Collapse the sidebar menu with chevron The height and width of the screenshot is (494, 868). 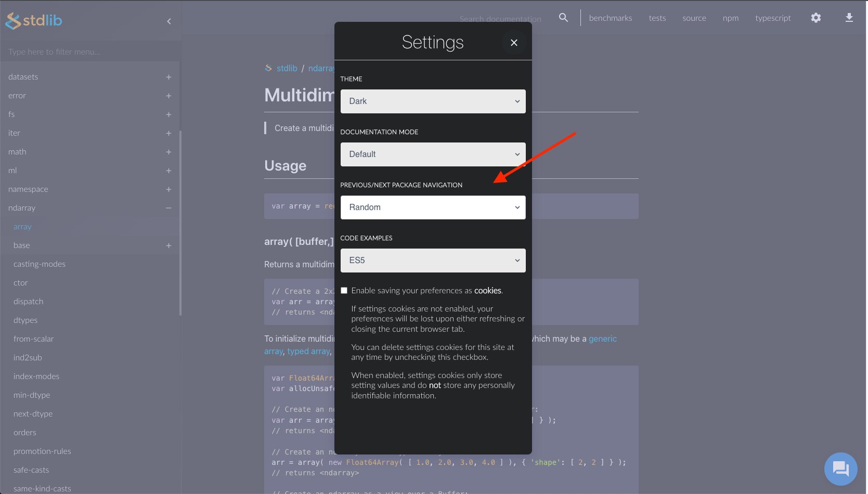pos(169,21)
